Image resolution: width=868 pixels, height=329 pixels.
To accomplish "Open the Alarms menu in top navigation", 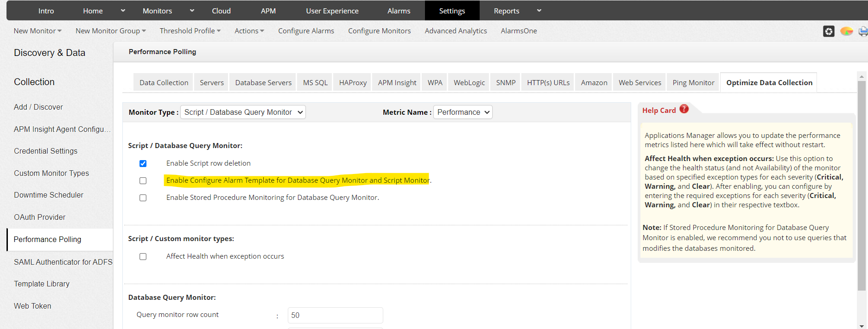I will [399, 11].
